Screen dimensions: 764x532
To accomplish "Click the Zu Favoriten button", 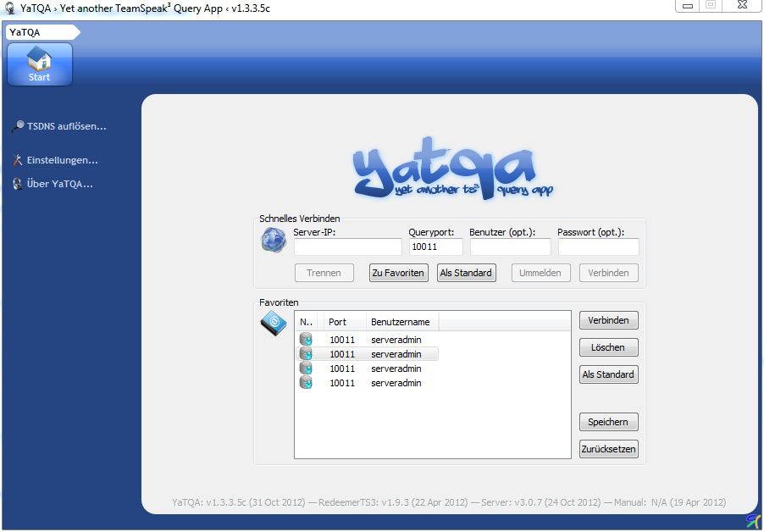I will [x=399, y=273].
